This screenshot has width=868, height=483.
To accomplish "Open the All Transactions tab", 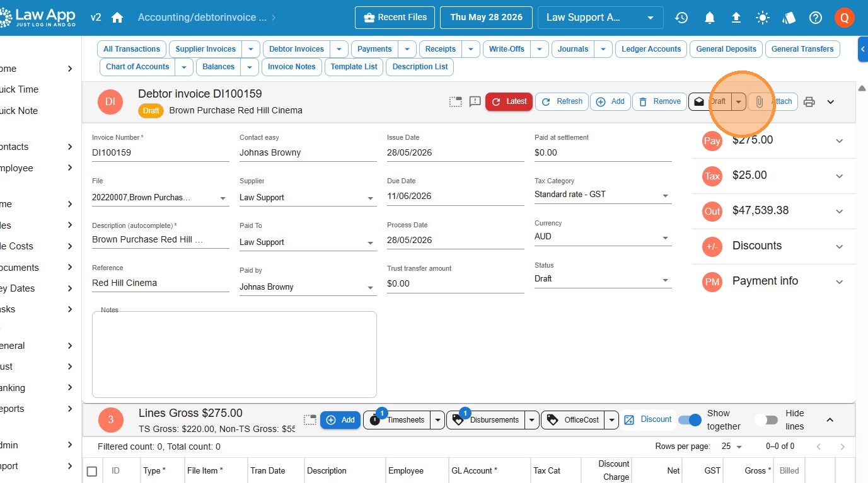I will pos(132,49).
